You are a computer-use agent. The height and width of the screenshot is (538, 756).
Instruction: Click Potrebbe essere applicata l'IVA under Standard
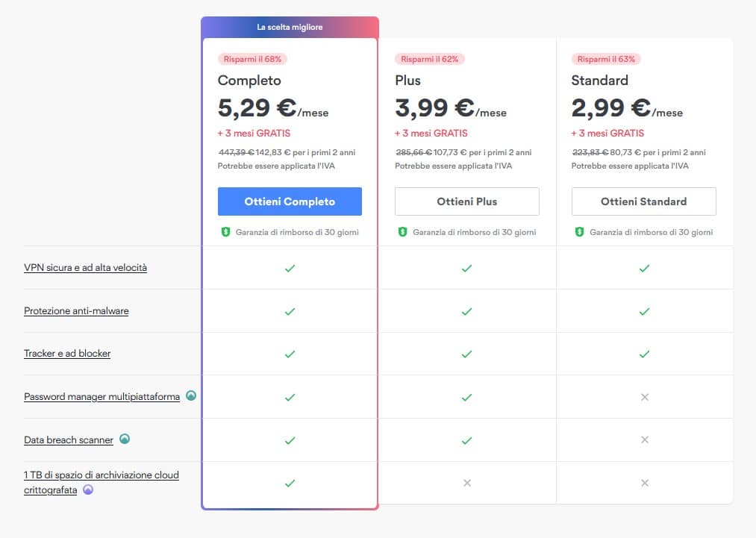click(630, 166)
